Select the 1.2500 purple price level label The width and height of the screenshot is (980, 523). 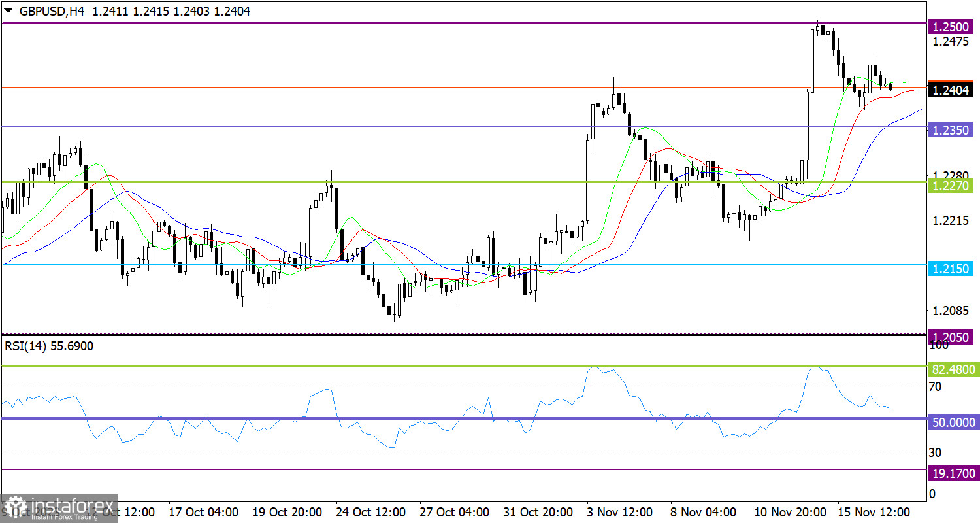coord(952,28)
